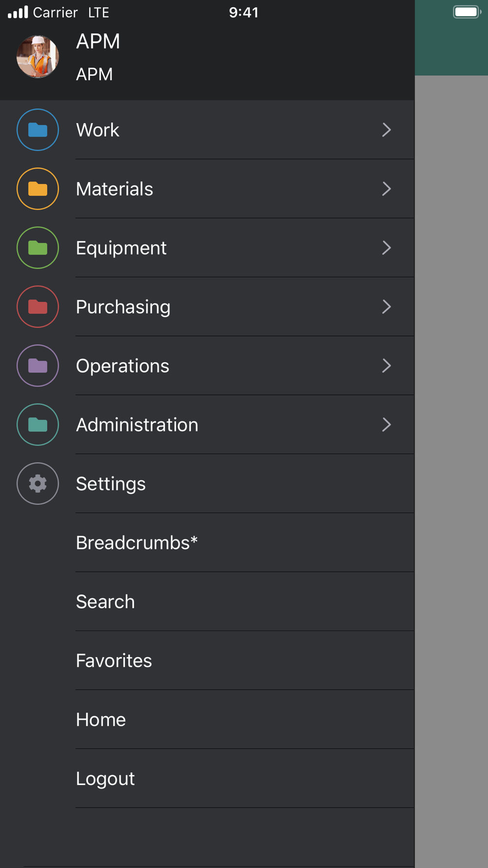
Task: Tap the teal Administration folder icon
Action: pos(38,425)
